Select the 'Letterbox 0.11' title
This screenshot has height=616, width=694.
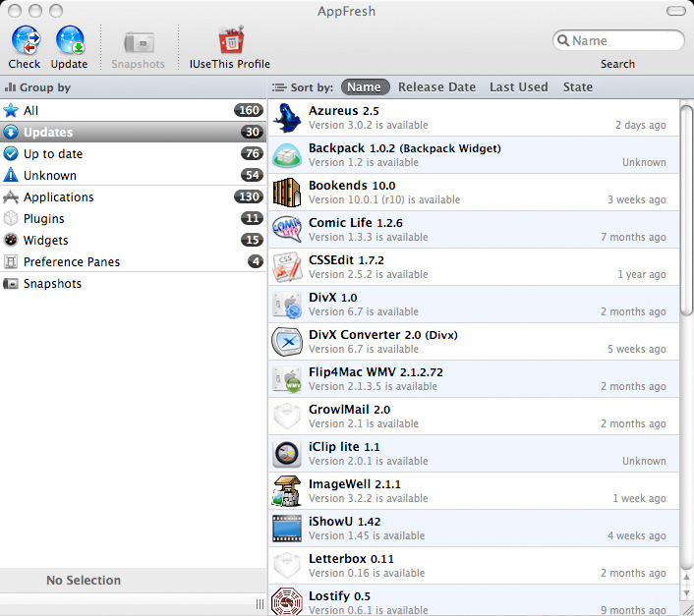tap(352, 558)
